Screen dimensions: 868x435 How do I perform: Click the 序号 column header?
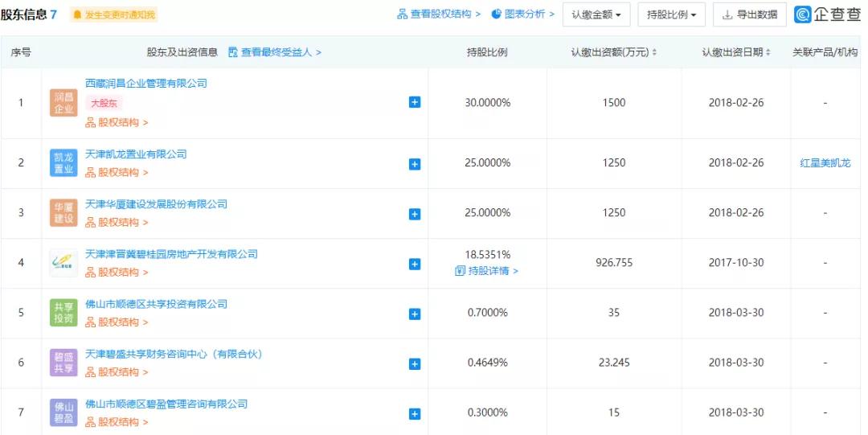pyautogui.click(x=21, y=52)
